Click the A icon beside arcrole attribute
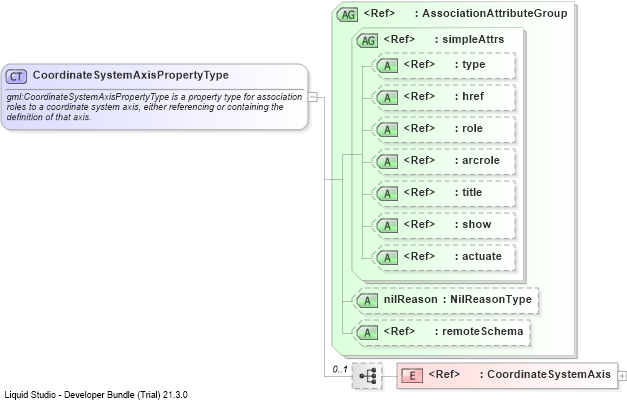The width and height of the screenshot is (627, 400). [387, 162]
